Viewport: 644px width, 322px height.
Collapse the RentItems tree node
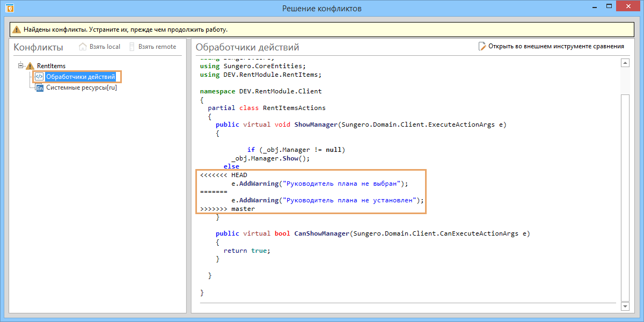click(x=21, y=65)
